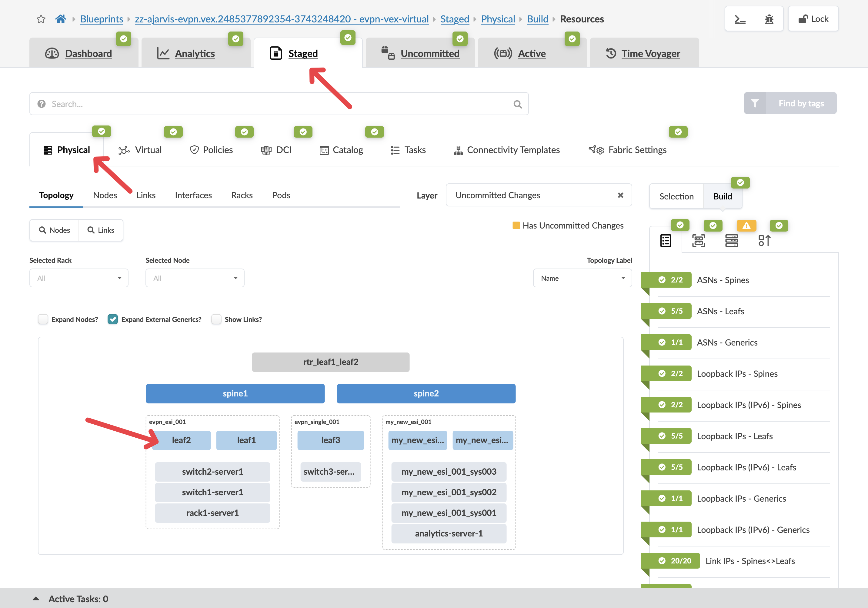
Task: Open the Selected Rack dropdown
Action: click(78, 278)
